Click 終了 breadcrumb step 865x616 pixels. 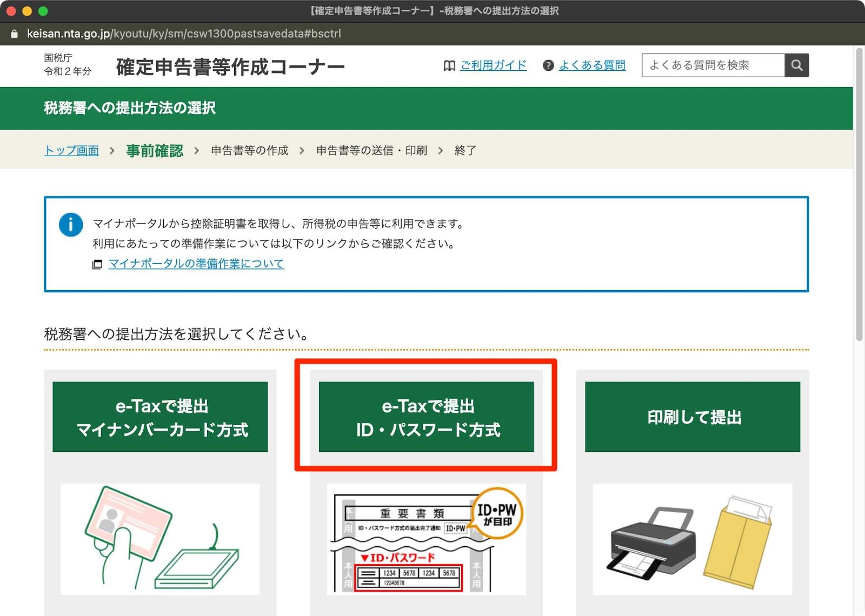click(x=465, y=150)
